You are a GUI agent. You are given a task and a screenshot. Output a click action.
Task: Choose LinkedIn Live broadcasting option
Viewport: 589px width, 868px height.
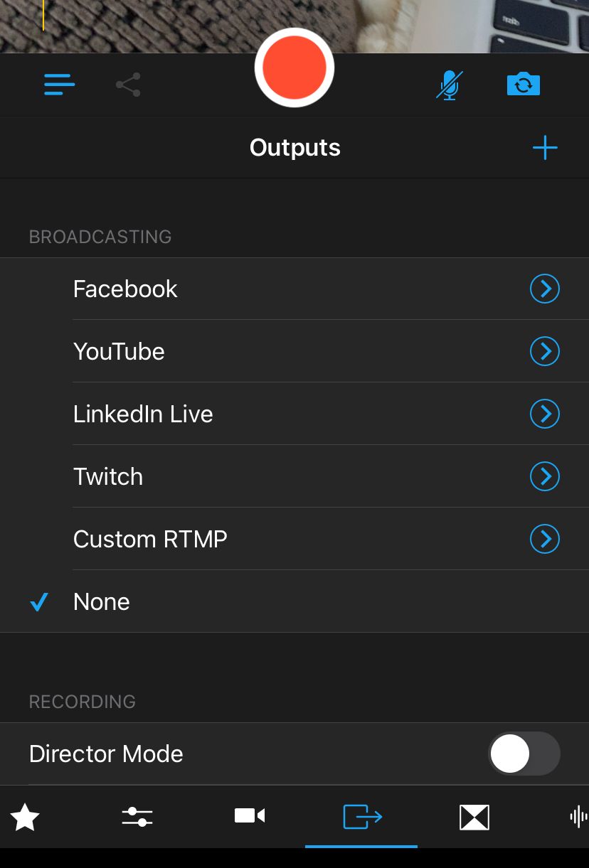(143, 414)
